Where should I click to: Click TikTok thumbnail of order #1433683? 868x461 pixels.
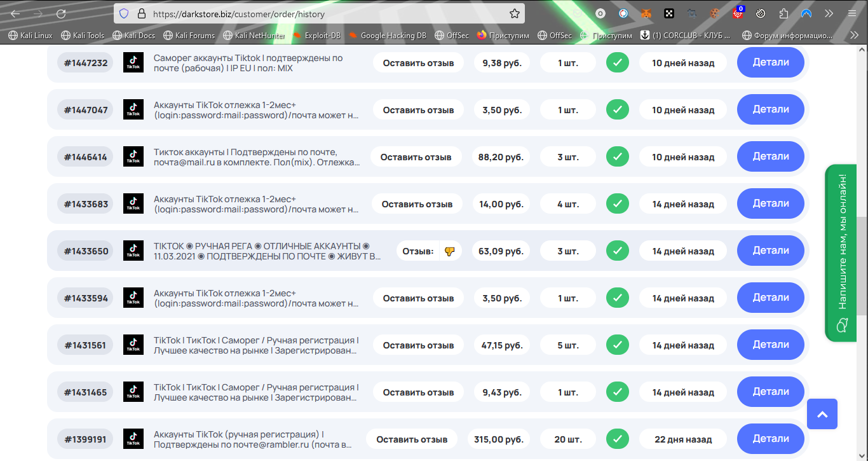click(x=133, y=203)
